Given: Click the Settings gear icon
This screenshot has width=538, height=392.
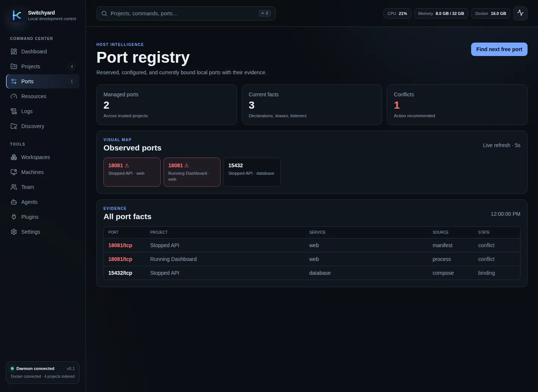Looking at the screenshot, I should click(14, 232).
